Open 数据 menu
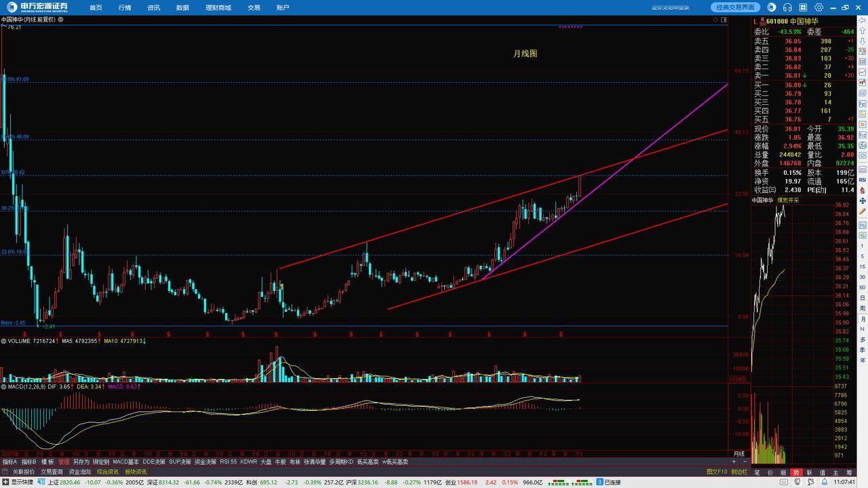The height and width of the screenshot is (488, 868). [182, 7]
